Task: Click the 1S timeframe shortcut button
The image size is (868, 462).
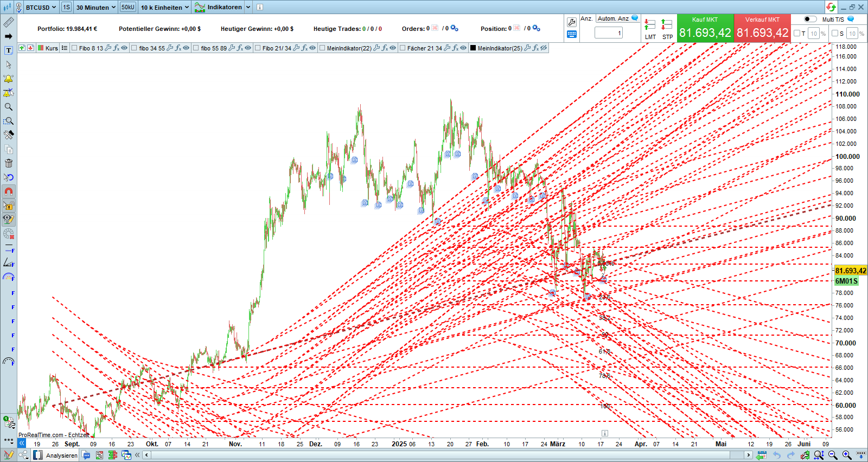Action: click(x=66, y=7)
